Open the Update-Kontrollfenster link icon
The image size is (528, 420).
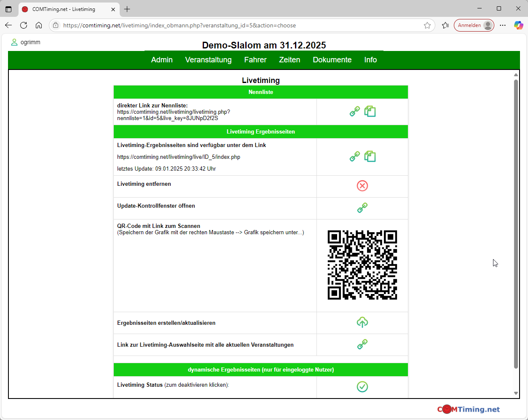click(362, 208)
